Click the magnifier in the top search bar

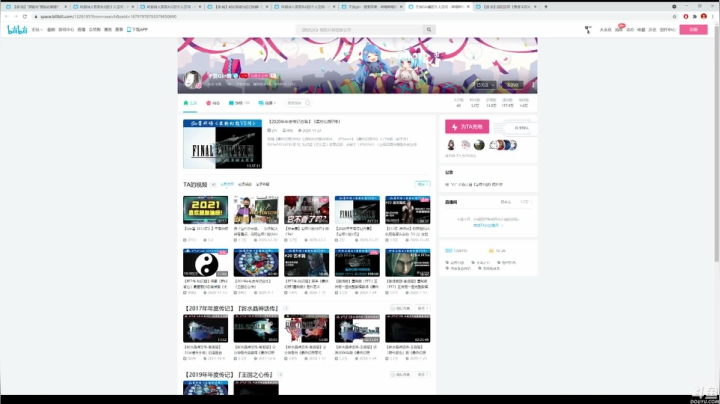coord(429,30)
